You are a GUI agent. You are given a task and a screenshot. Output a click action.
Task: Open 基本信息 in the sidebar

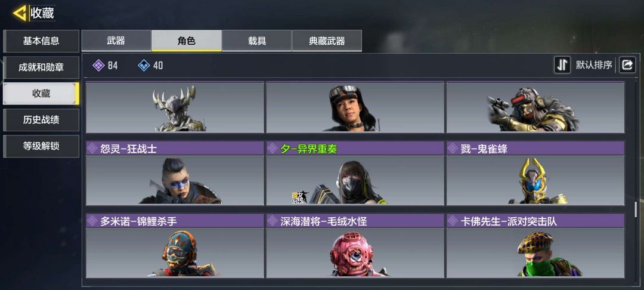[41, 41]
